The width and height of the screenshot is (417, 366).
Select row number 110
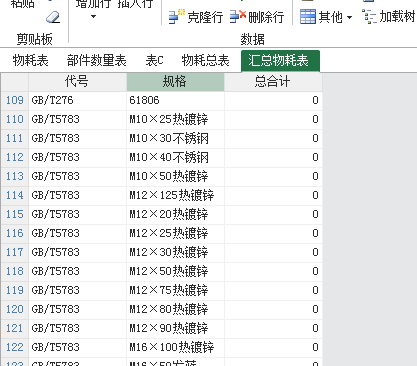15,119
